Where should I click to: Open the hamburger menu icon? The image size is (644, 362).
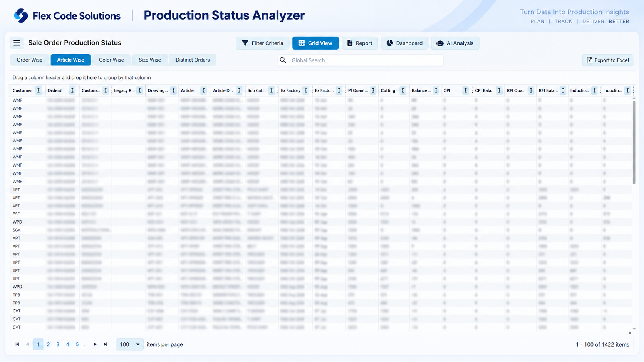[17, 43]
